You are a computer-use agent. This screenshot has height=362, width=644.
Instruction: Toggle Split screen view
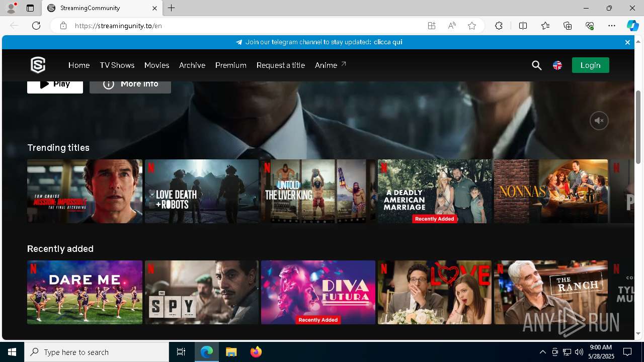tap(523, 26)
